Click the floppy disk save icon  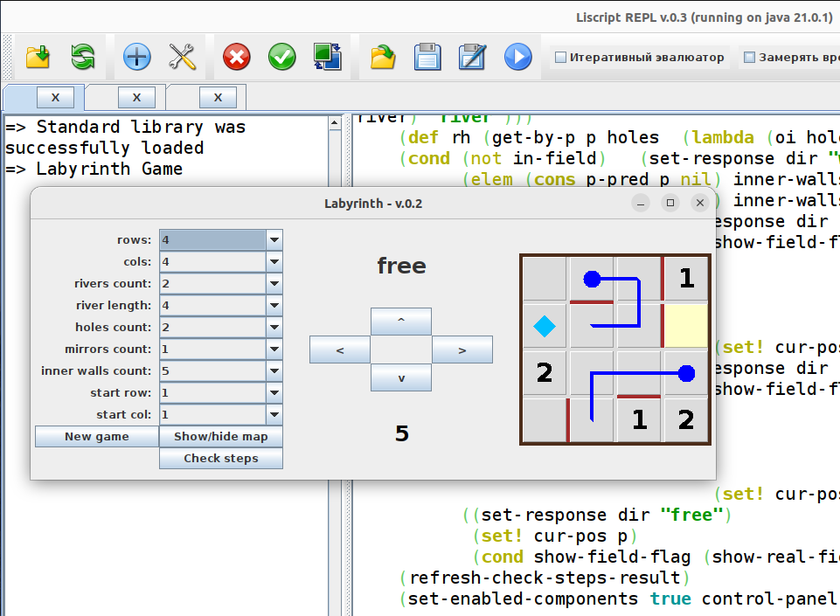pyautogui.click(x=427, y=58)
